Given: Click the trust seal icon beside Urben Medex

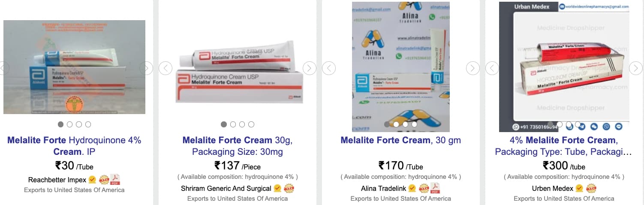Looking at the screenshot, I should (591, 188).
